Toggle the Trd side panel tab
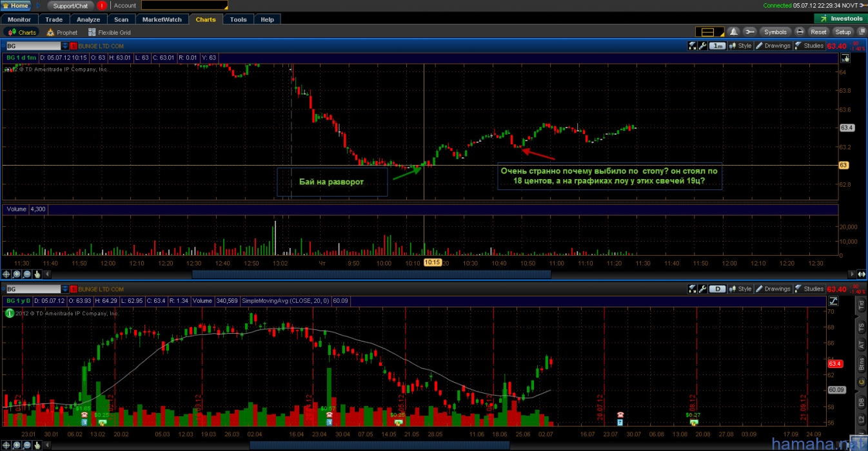This screenshot has width=868, height=451. (861, 305)
